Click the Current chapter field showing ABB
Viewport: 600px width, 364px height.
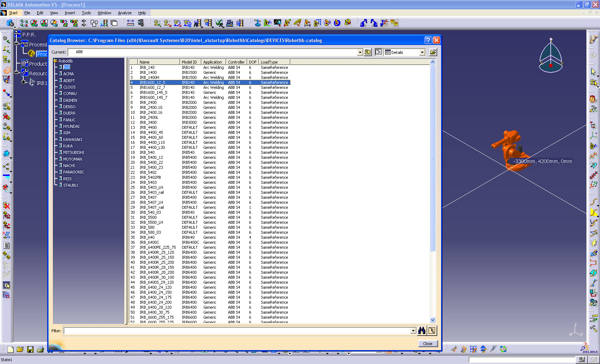point(213,52)
